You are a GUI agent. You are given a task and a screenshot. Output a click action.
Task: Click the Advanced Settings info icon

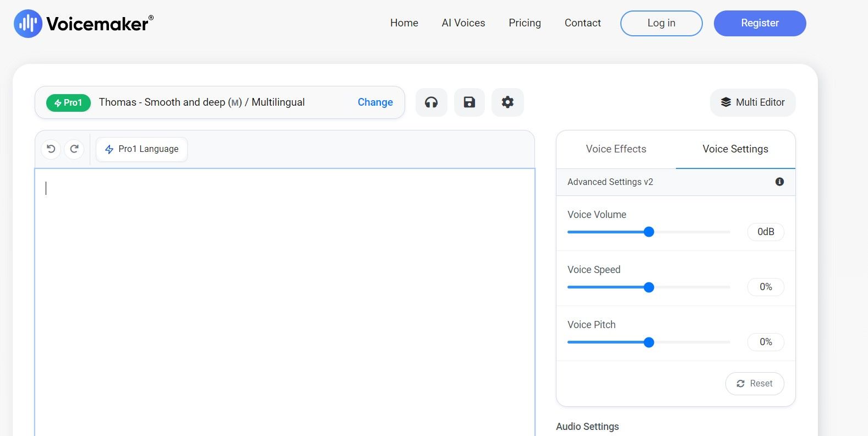tap(779, 182)
